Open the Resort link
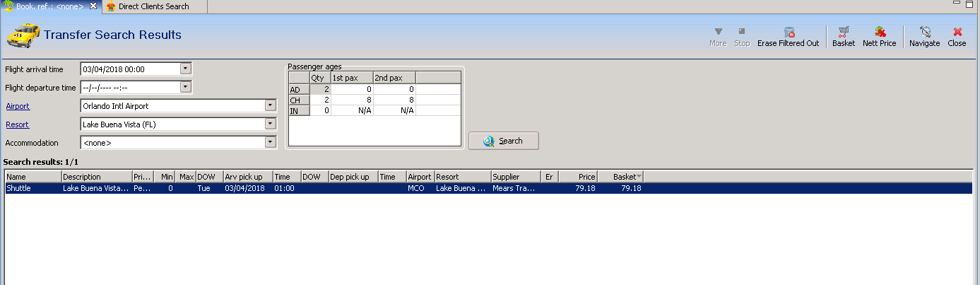Screen dimensions: 980x285 [17, 124]
